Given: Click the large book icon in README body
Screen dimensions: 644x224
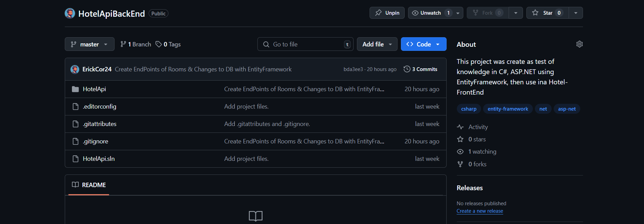Looking at the screenshot, I should [x=256, y=216].
